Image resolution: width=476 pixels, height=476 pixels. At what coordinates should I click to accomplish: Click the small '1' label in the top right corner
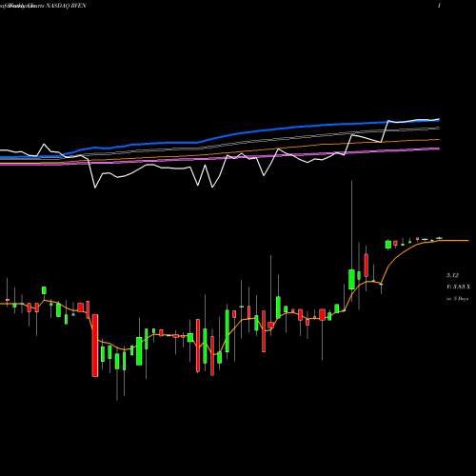coord(439,6)
